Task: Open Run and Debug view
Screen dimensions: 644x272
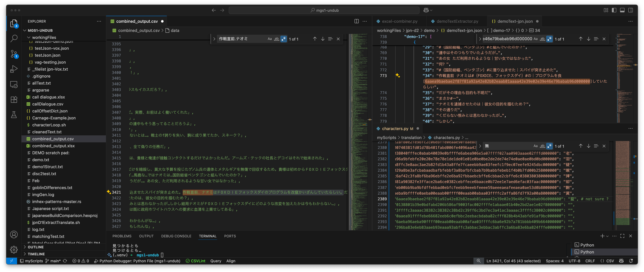Action: click(x=14, y=69)
